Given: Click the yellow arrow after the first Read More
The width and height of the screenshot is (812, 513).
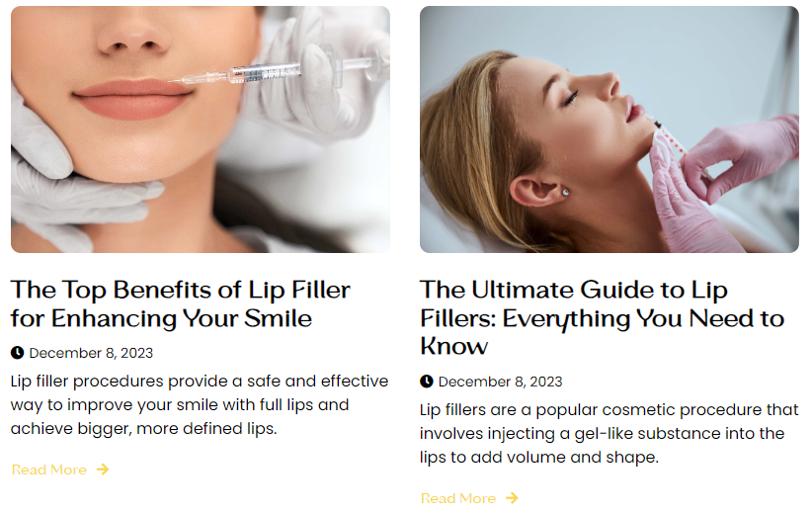Looking at the screenshot, I should [x=103, y=470].
